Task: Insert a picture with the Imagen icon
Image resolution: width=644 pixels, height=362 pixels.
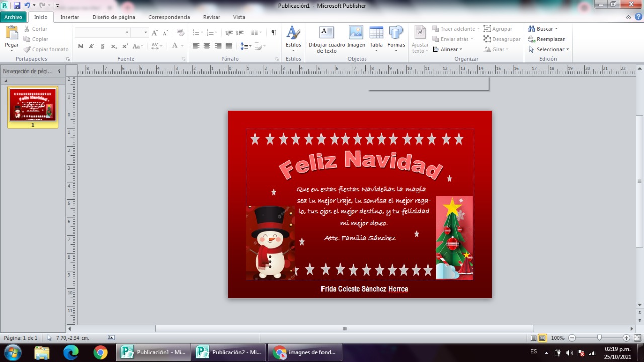Action: click(356, 33)
